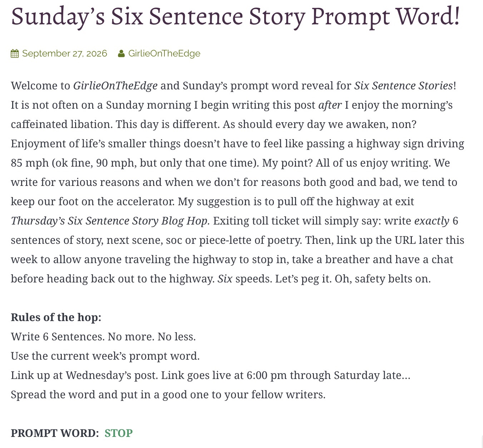Open the September 27, 2026 date link
The image size is (483, 448).
[x=65, y=53]
